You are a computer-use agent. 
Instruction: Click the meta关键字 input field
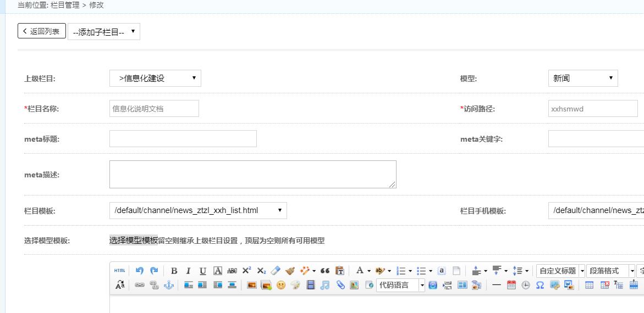pyautogui.click(x=596, y=139)
